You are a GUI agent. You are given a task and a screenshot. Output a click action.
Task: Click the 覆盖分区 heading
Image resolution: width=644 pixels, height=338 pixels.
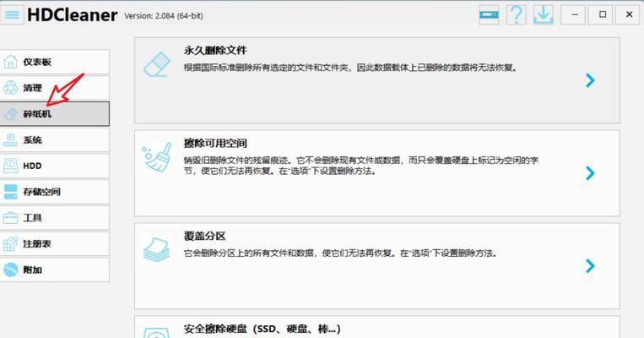pyautogui.click(x=204, y=236)
